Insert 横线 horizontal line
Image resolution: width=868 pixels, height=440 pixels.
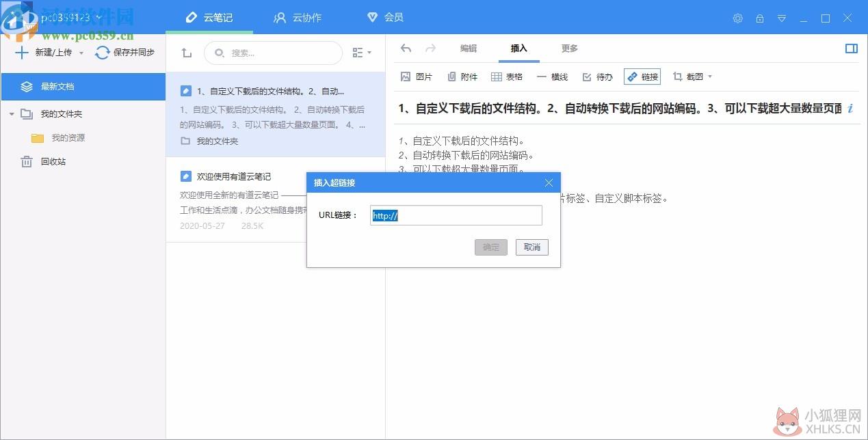point(552,77)
